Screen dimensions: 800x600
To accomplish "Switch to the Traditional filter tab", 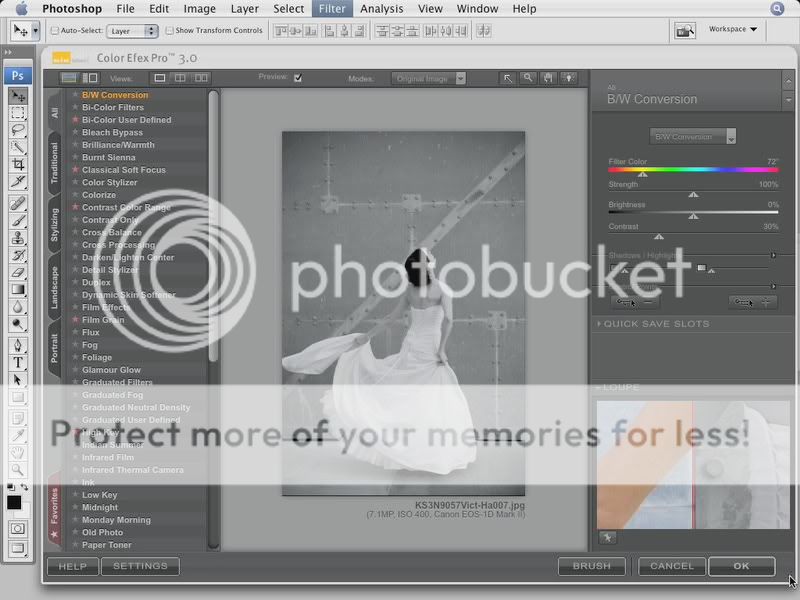I will click(55, 163).
